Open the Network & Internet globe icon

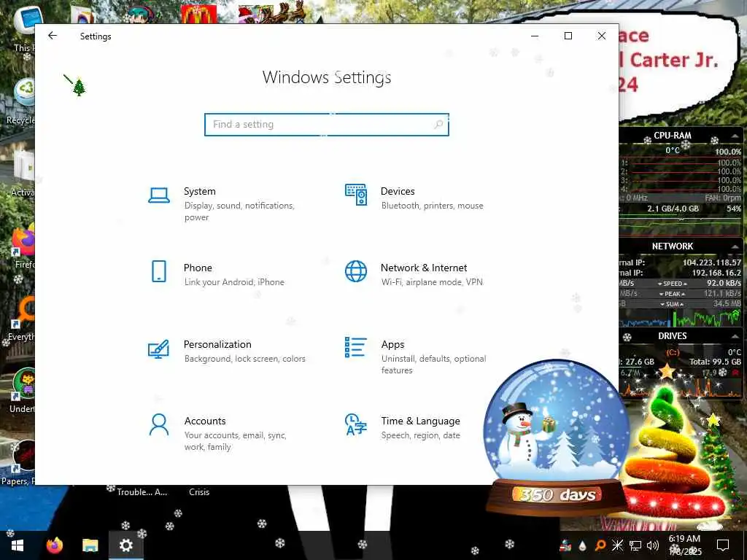356,271
